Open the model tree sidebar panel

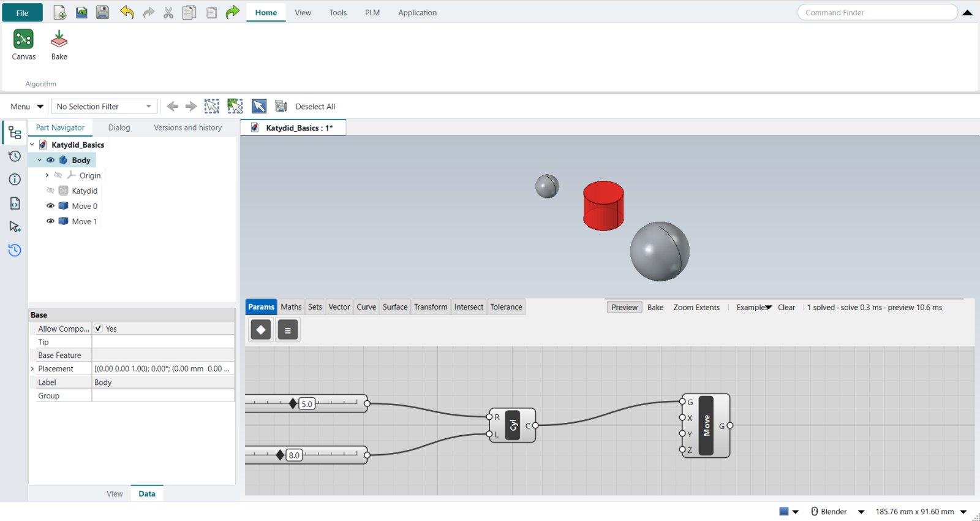click(x=15, y=132)
